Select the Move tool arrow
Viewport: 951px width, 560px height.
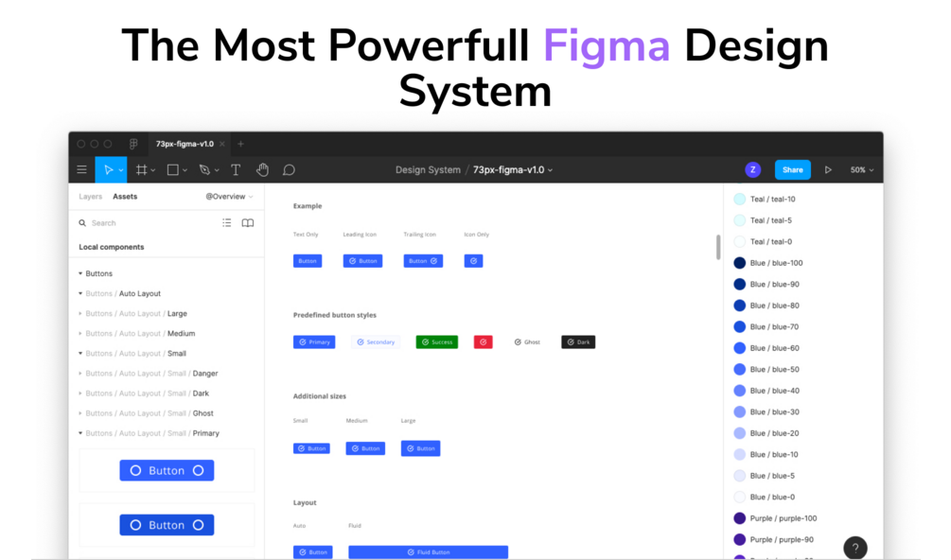[108, 169]
